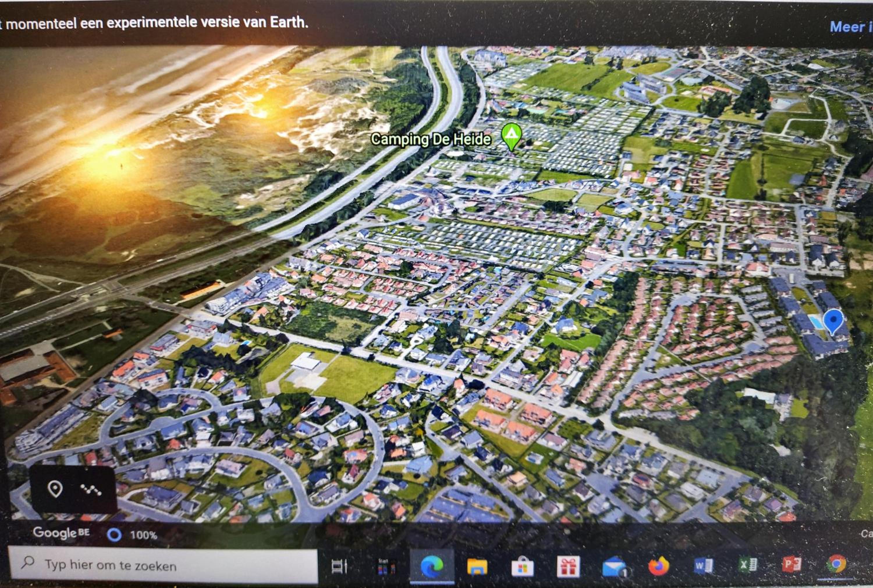Select the measure path line tool
The image size is (873, 588).
tap(91, 489)
